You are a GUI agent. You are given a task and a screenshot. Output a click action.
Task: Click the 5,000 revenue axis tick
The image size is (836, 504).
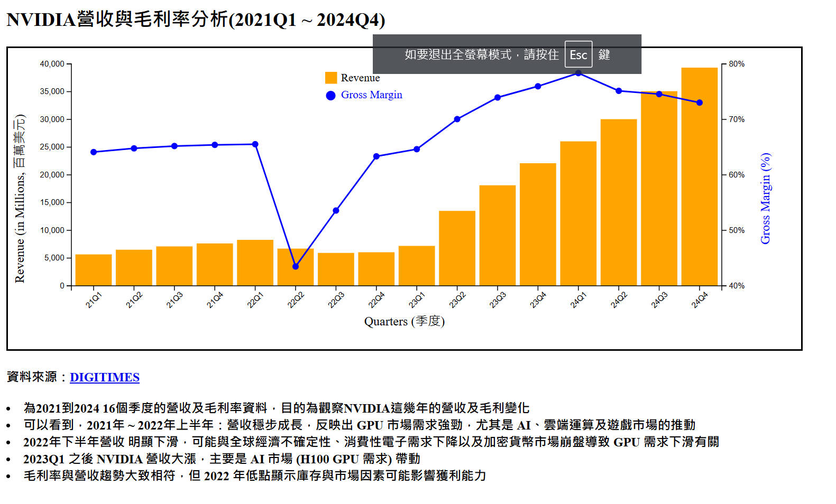[x=54, y=258]
